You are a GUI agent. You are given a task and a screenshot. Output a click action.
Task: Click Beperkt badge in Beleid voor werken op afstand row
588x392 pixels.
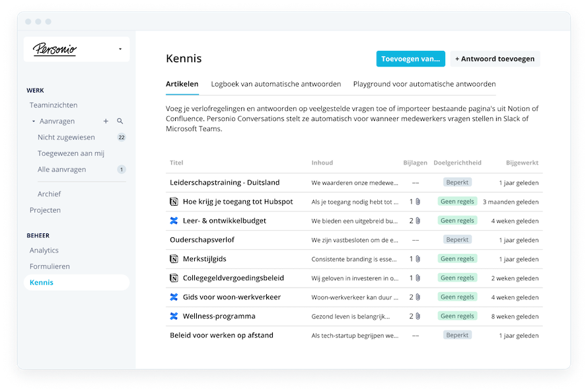[457, 335]
